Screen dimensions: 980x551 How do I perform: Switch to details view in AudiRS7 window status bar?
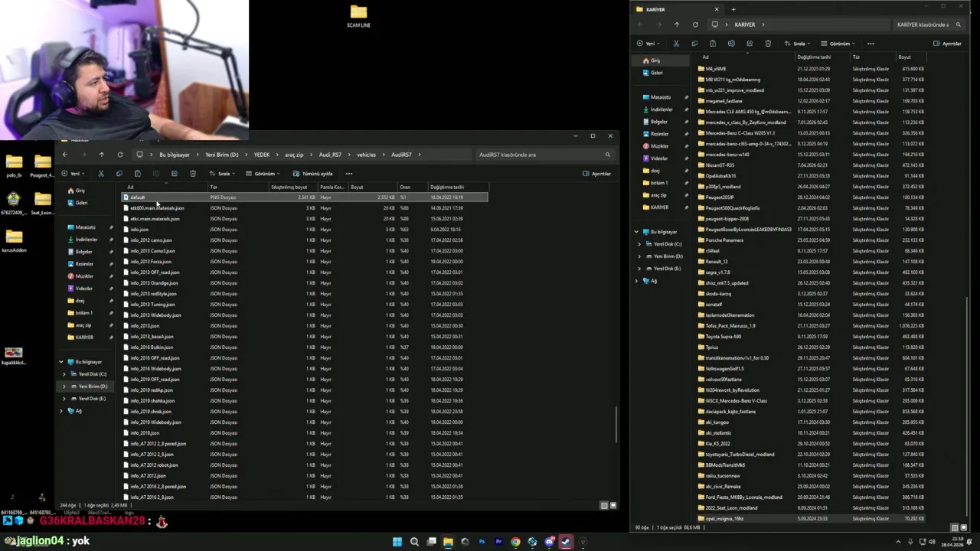604,505
